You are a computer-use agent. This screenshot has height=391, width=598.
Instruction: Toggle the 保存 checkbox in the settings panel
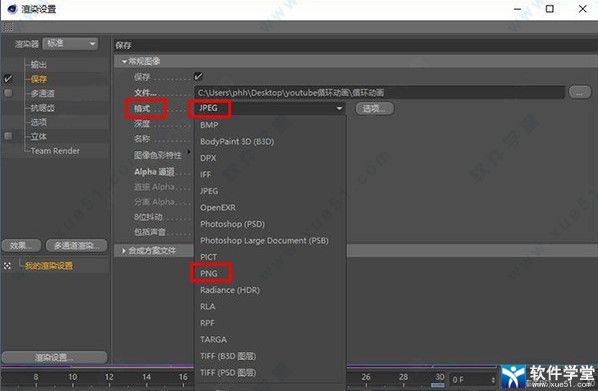(x=198, y=77)
